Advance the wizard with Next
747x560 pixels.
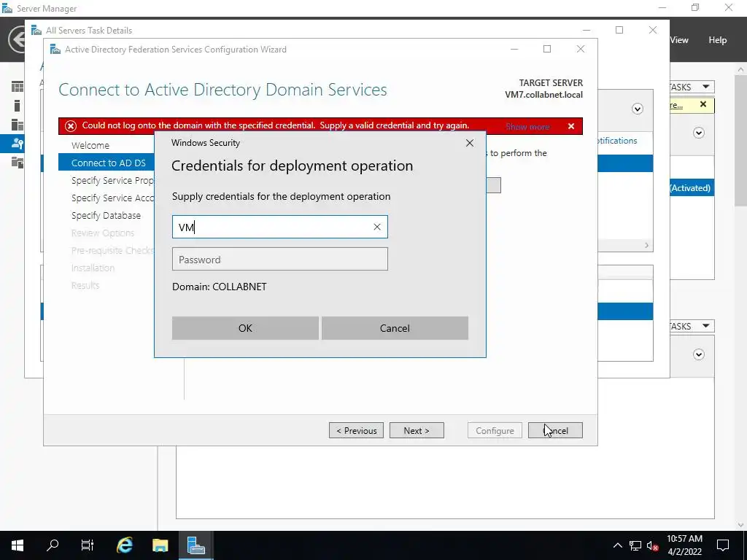point(417,430)
